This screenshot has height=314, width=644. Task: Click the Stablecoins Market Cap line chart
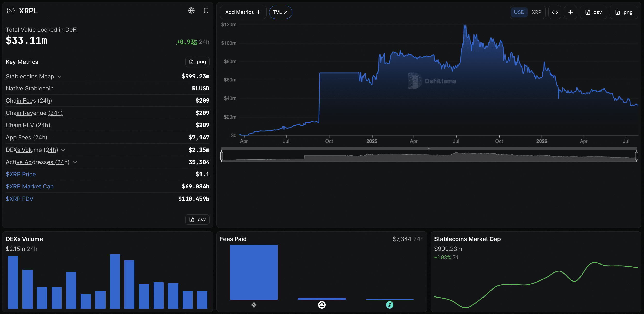[x=536, y=285]
